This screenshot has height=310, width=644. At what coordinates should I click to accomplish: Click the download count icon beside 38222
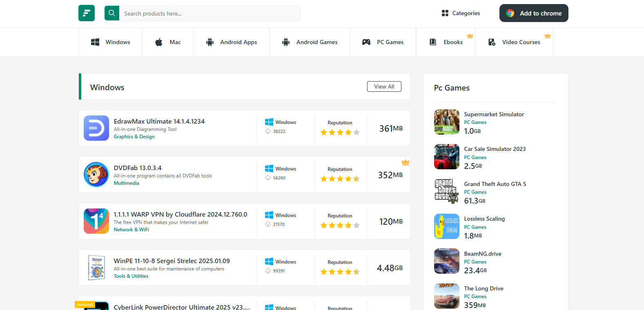pos(268,131)
